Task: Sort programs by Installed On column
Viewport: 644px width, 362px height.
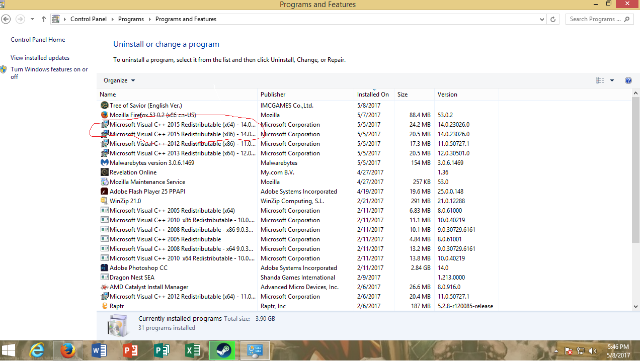Action: point(373,95)
